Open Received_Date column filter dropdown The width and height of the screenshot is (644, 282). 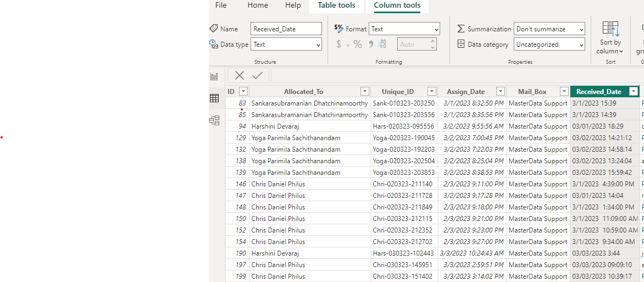(x=634, y=92)
